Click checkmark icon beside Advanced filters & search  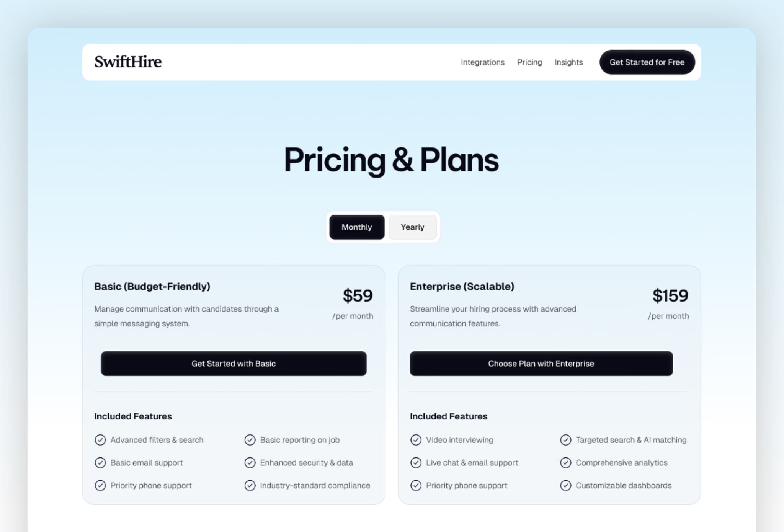pos(100,440)
